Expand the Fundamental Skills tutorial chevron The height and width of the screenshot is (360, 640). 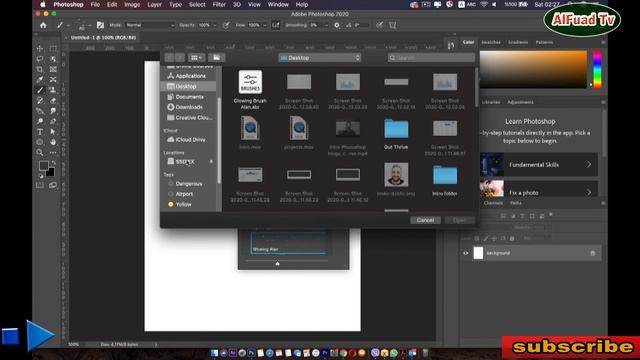click(x=589, y=164)
